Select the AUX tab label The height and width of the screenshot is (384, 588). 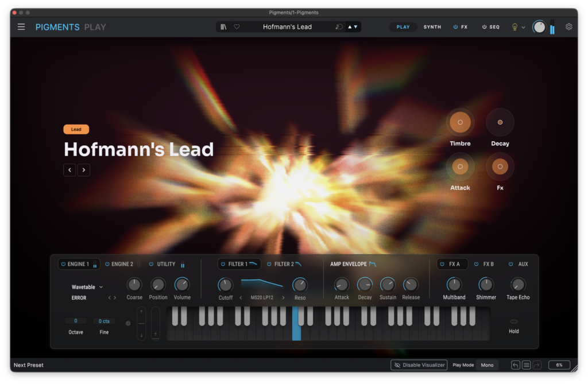(523, 264)
